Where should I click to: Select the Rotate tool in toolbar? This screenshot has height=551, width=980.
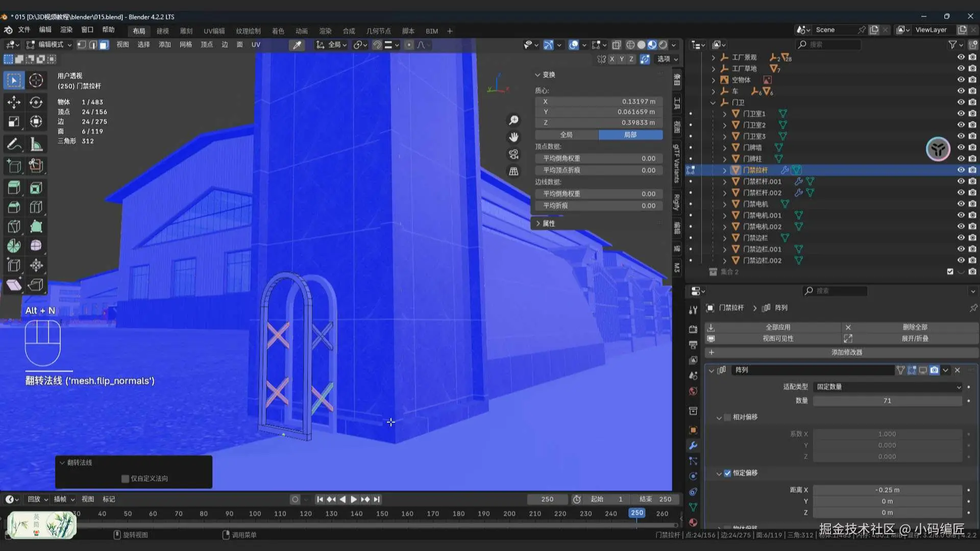[x=36, y=102]
